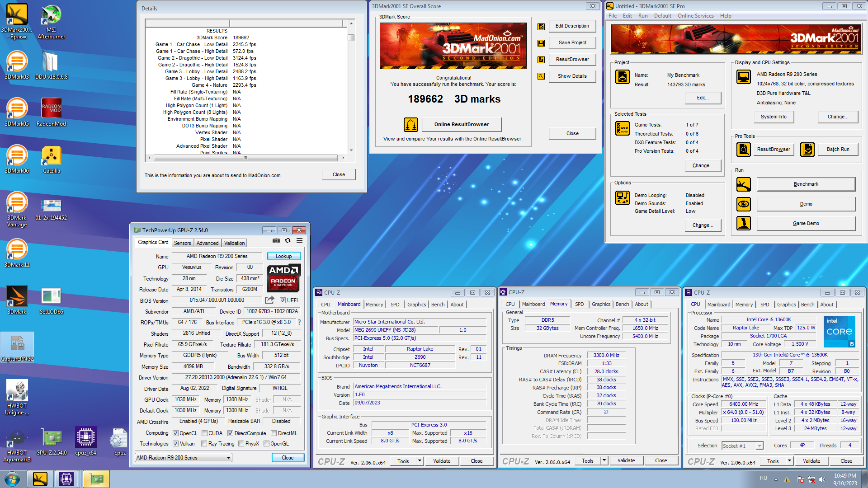Click the RU language indicator in taskbar
Image resolution: width=868 pixels, height=488 pixels.
[764, 478]
